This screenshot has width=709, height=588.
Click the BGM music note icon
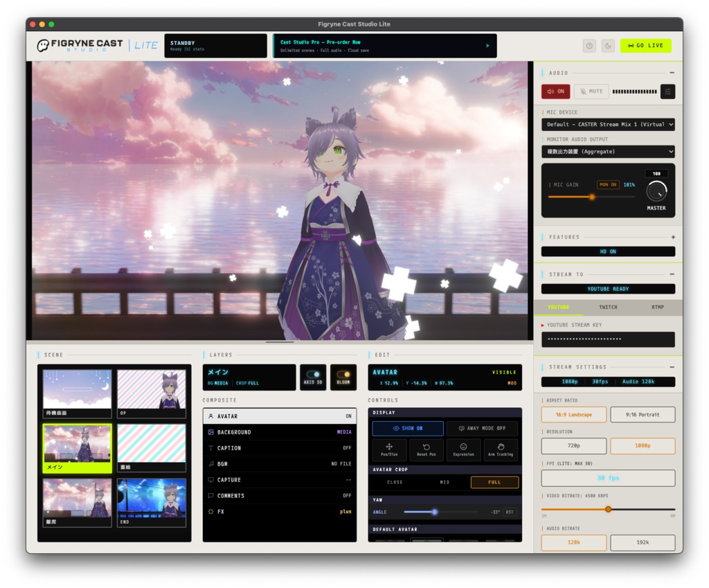210,463
